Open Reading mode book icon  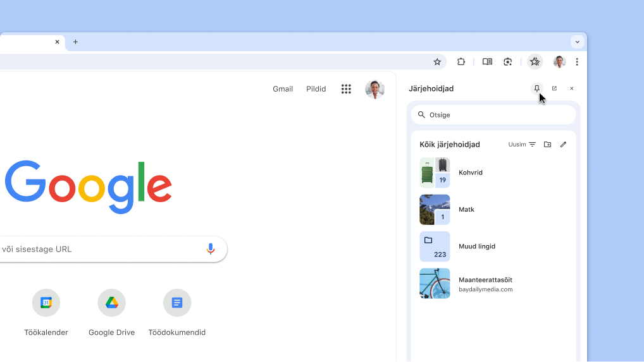pyautogui.click(x=487, y=62)
